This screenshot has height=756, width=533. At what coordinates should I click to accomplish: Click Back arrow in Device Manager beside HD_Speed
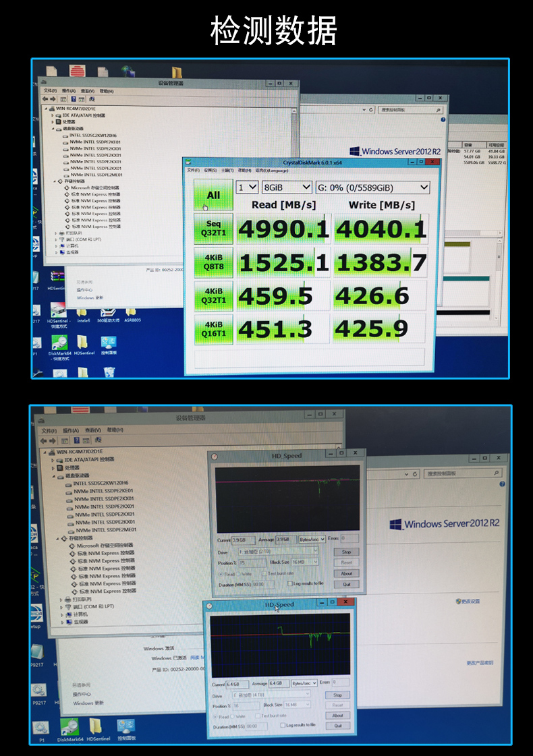[44, 440]
